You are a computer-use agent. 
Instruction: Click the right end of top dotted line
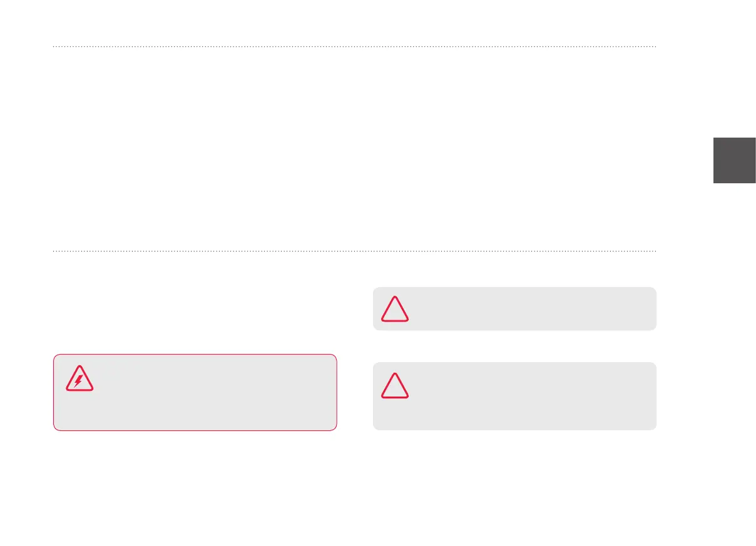tap(654, 46)
